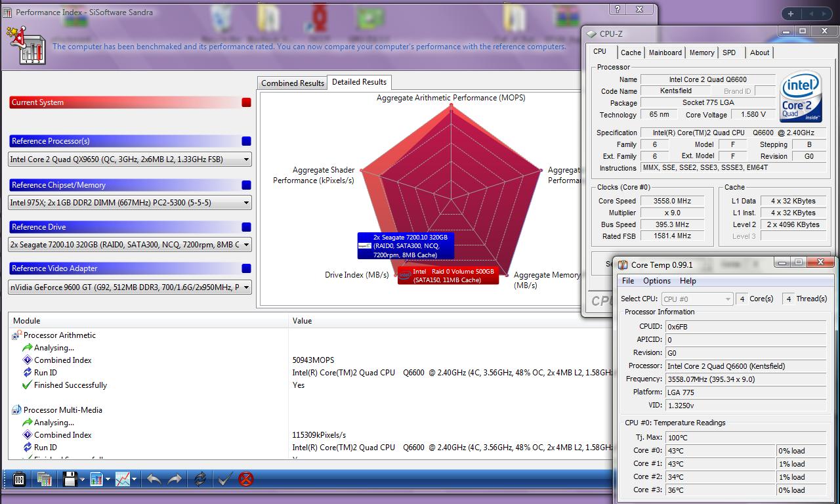840x504 pixels.
Task: Click the Value column header
Action: tap(451, 321)
